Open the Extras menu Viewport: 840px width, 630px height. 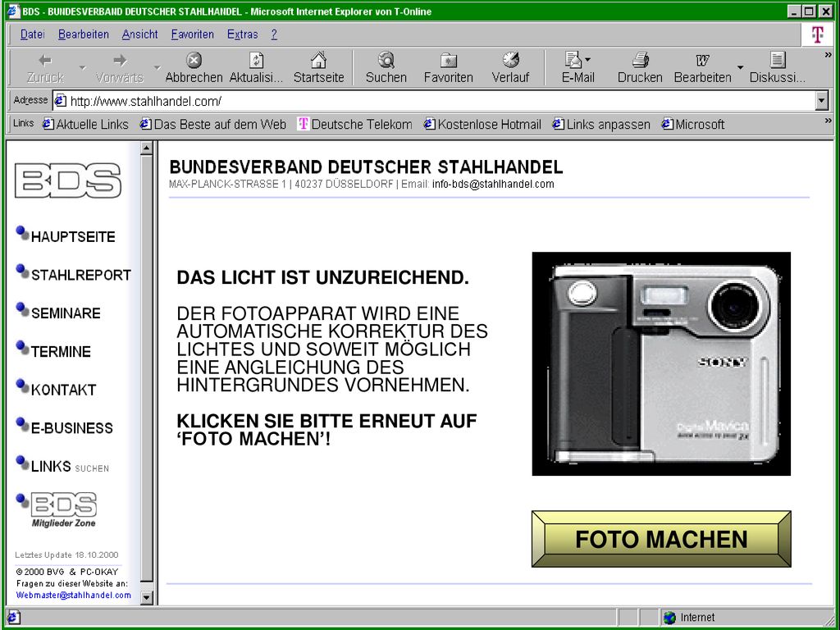[x=242, y=34]
